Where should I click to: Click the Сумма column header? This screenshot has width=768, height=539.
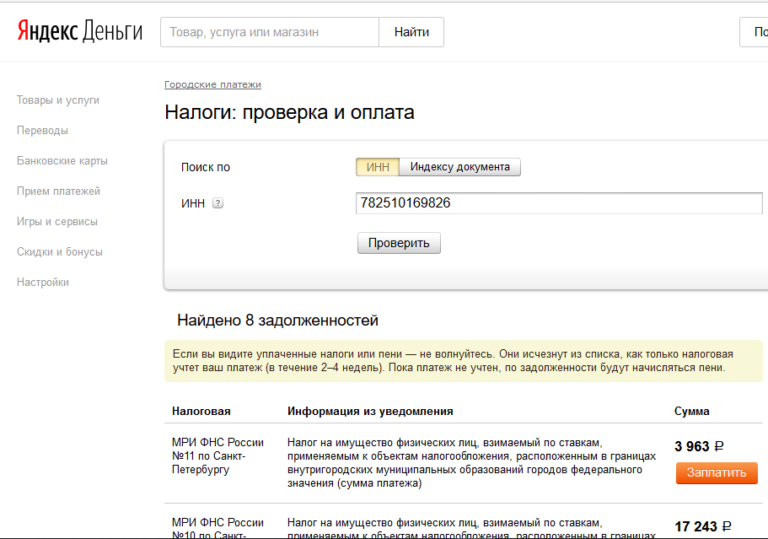pyautogui.click(x=692, y=411)
